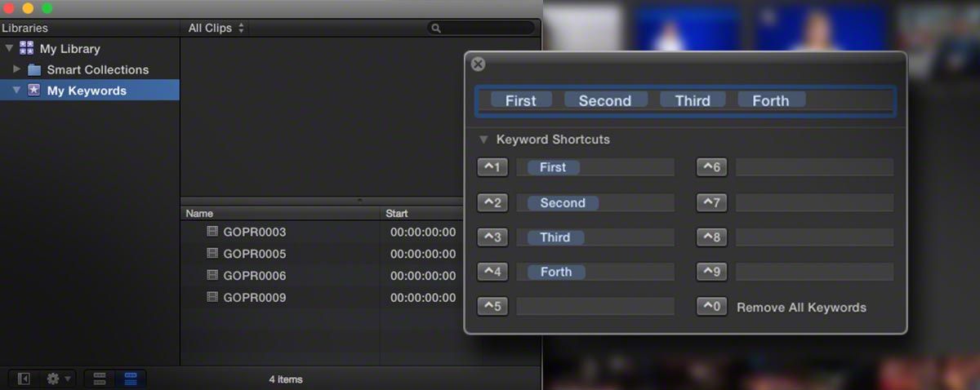Click the ^3 shortcut field containing Third
This screenshot has height=390, width=980.
[595, 237]
